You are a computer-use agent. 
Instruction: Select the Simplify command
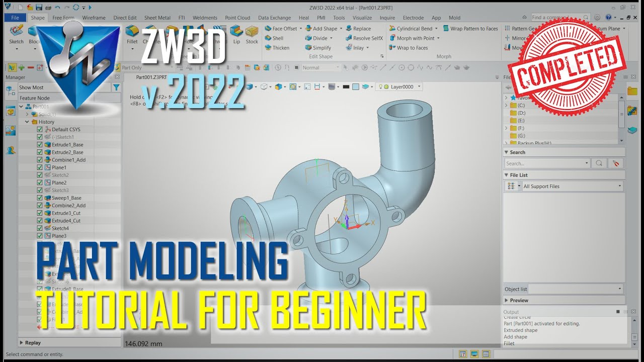click(318, 48)
